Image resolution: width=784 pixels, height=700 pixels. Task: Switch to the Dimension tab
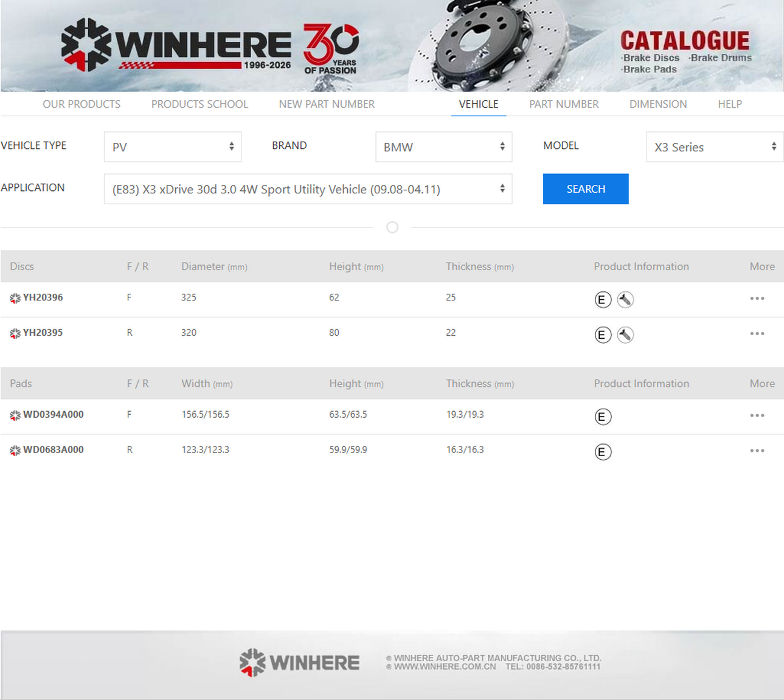coord(658,104)
